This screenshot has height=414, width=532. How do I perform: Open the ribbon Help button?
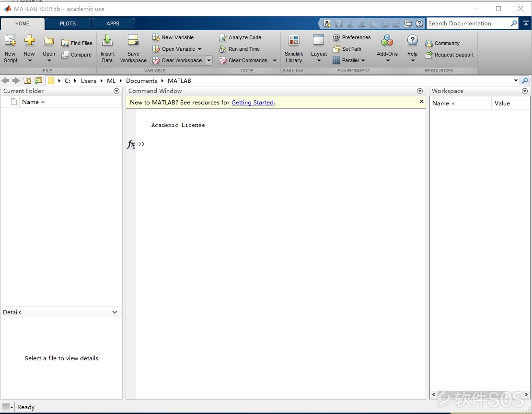412,48
